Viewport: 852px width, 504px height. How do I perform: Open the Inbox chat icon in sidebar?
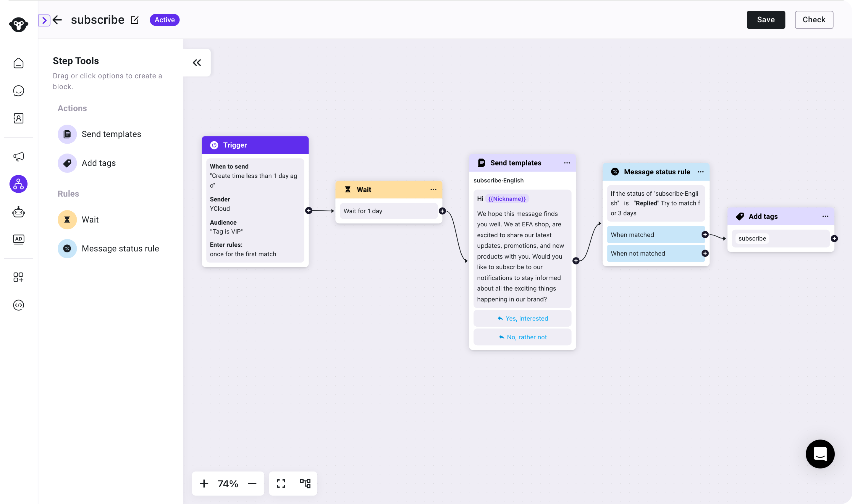[x=18, y=91]
